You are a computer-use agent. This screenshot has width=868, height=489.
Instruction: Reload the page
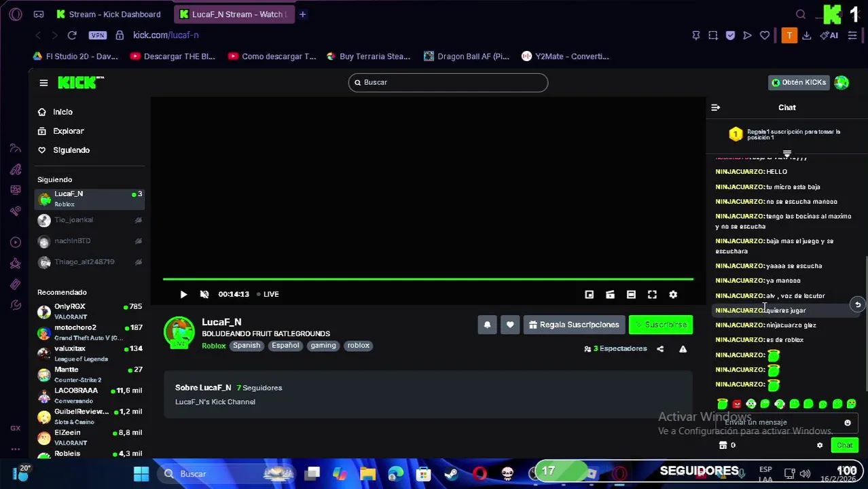point(72,35)
